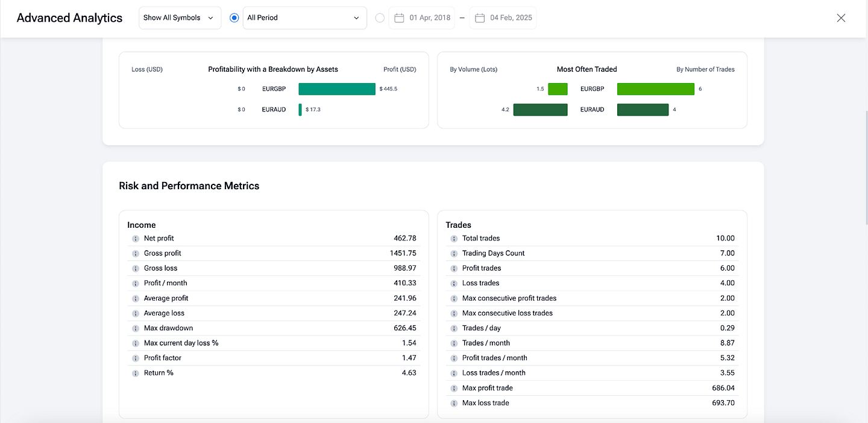Viewport: 868px width, 423px height.
Task: Click calendar icon in start date field
Action: (x=399, y=18)
